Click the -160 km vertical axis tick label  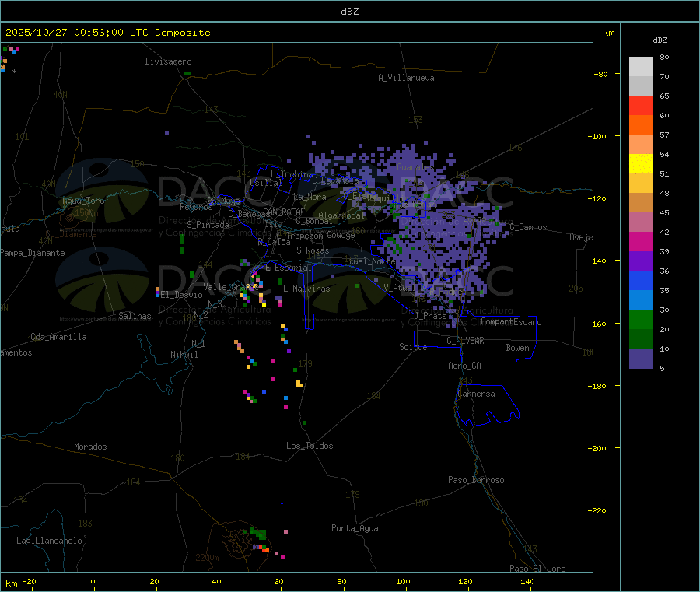pyautogui.click(x=599, y=324)
